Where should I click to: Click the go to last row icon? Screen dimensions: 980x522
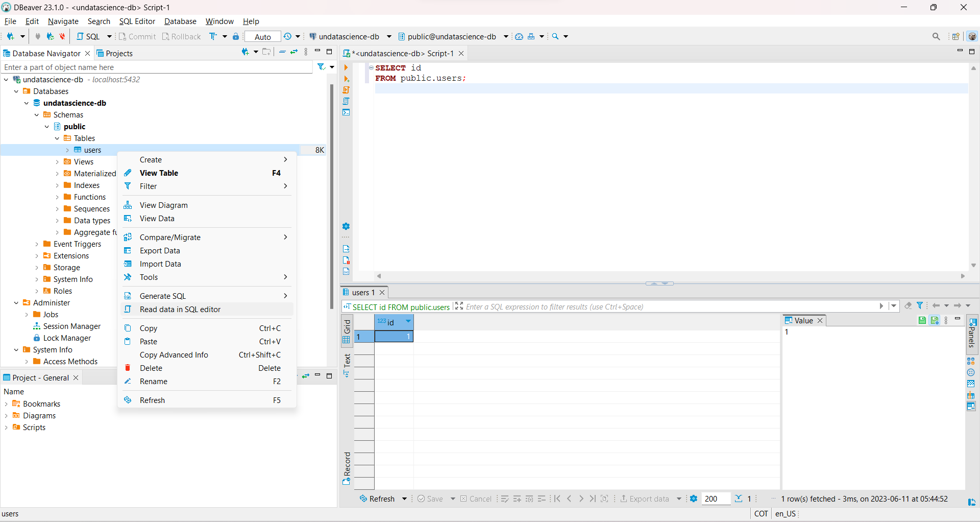[x=593, y=499]
